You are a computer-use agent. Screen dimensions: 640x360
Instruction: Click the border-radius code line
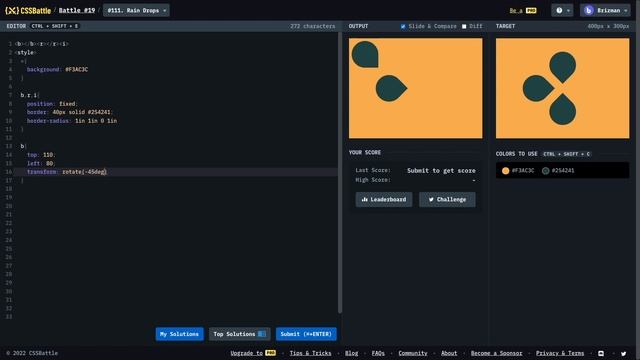tap(72, 121)
